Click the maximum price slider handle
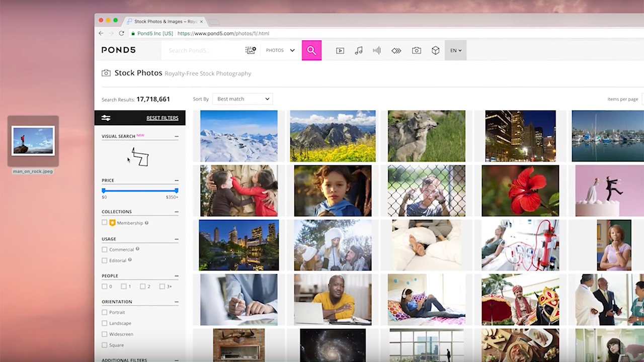 pos(177,191)
